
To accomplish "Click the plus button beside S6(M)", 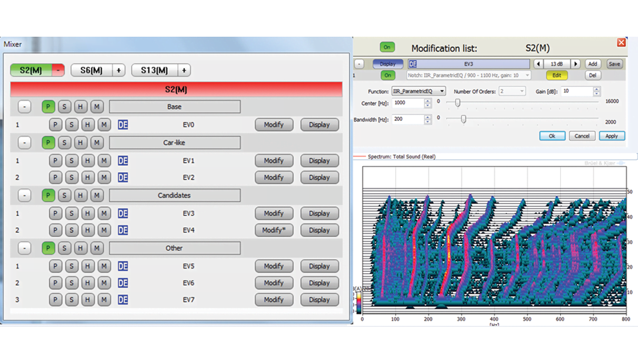I will [119, 70].
